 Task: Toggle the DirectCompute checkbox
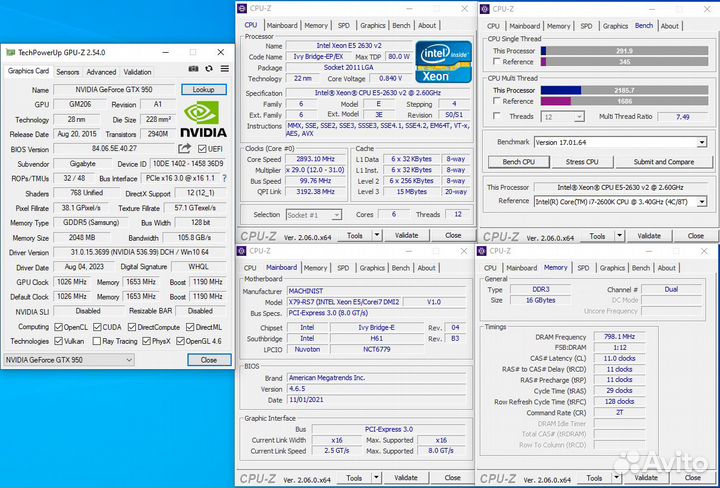pyautogui.click(x=132, y=327)
